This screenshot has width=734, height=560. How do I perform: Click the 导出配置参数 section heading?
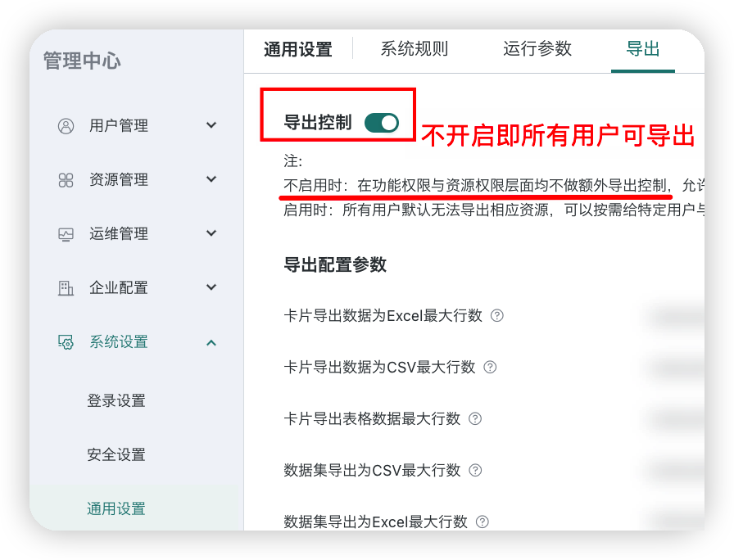[335, 264]
